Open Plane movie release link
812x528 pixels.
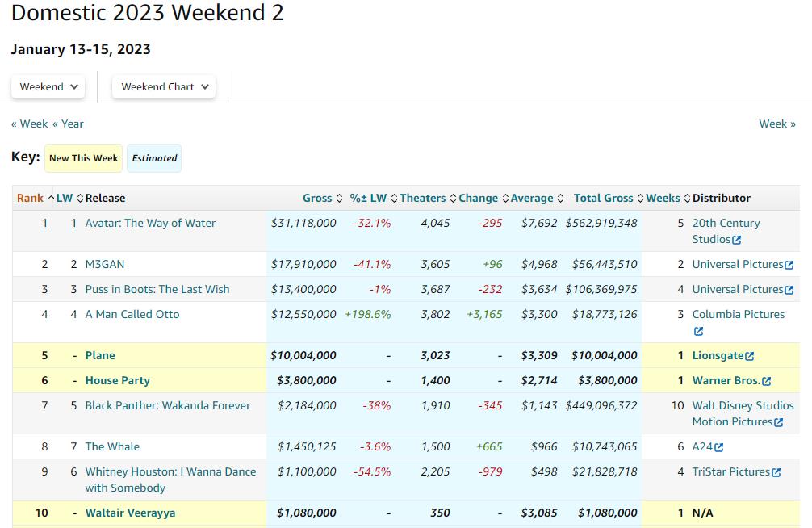pos(100,355)
